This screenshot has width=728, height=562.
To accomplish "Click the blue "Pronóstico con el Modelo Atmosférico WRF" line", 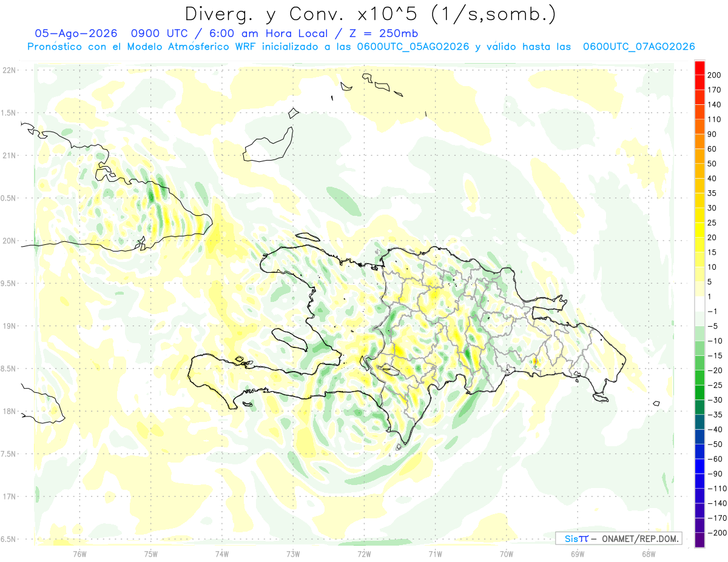I will pyautogui.click(x=361, y=47).
